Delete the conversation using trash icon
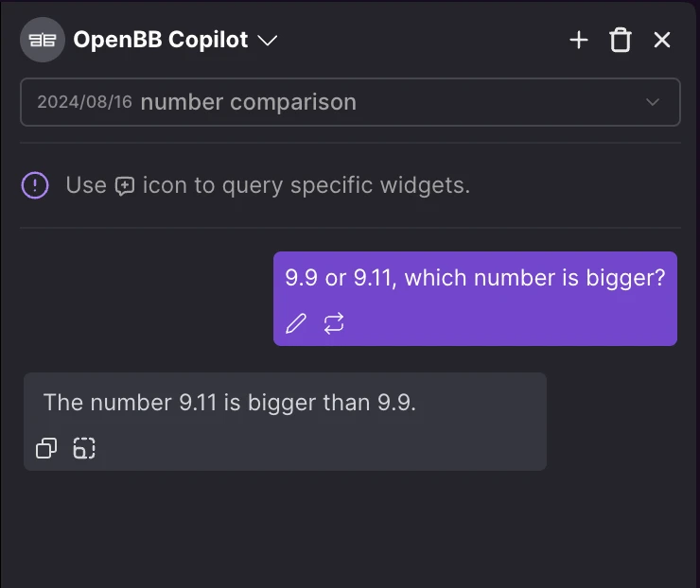The height and width of the screenshot is (588, 700). point(621,40)
